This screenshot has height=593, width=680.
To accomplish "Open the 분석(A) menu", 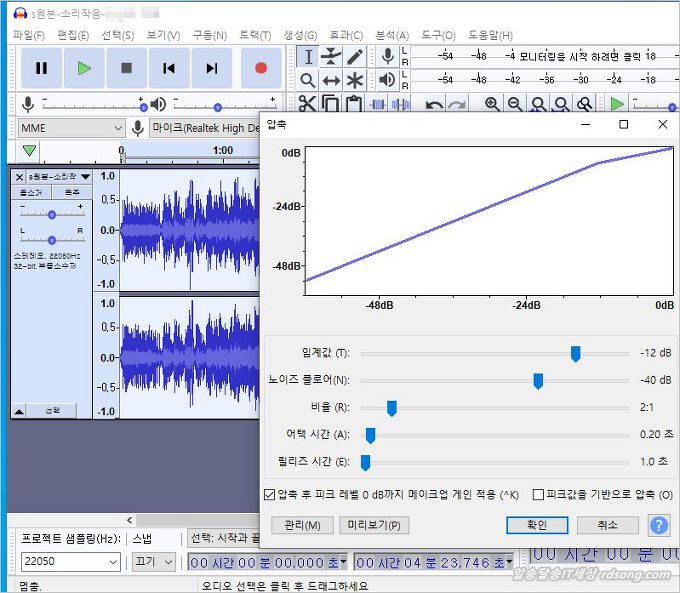I will pos(392,35).
